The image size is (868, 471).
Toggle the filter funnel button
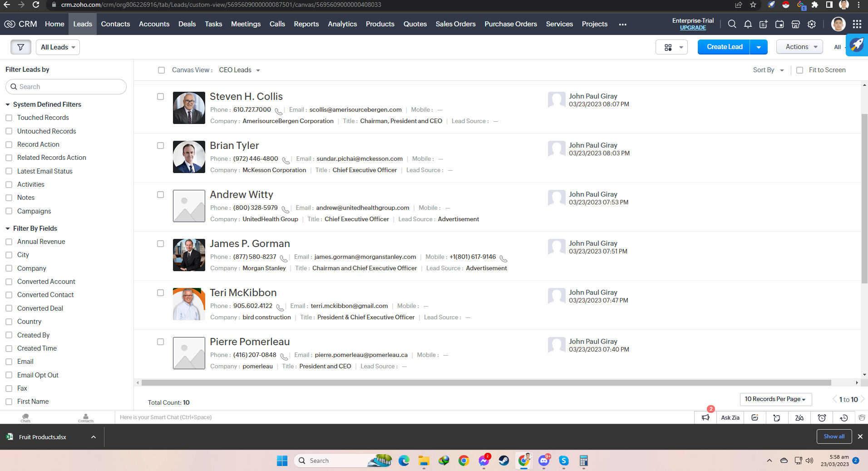coord(21,47)
